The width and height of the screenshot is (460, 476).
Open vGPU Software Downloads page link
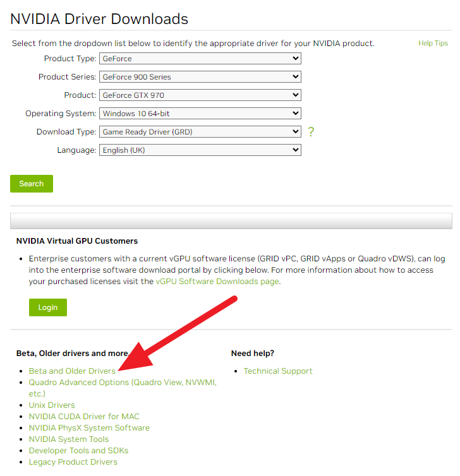pos(217,282)
